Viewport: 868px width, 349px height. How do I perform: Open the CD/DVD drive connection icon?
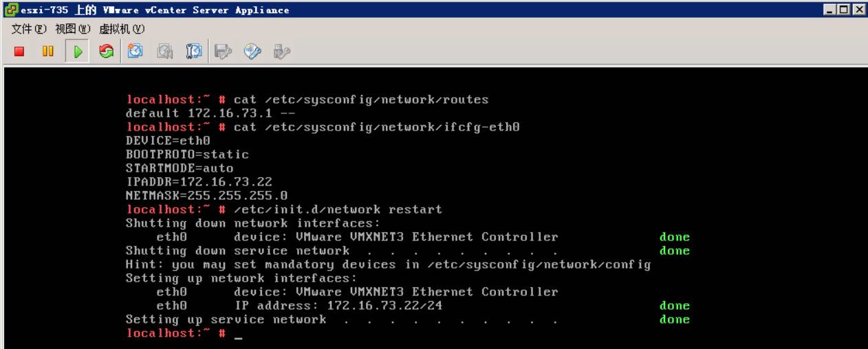pos(253,52)
